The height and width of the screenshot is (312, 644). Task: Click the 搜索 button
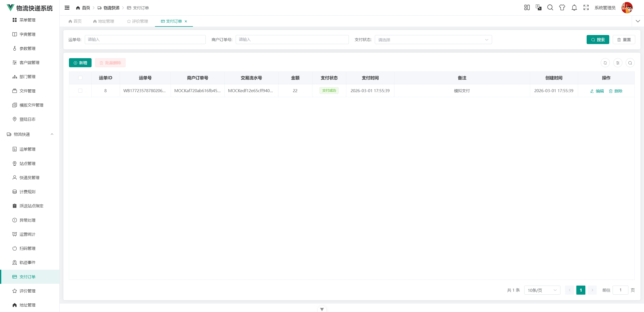tap(598, 40)
